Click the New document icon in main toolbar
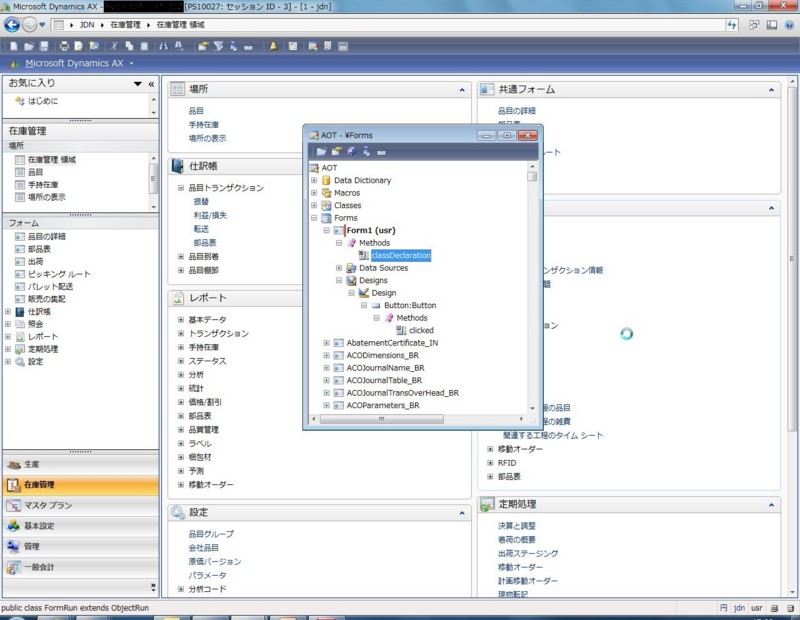The width and height of the screenshot is (800, 620). [x=13, y=46]
